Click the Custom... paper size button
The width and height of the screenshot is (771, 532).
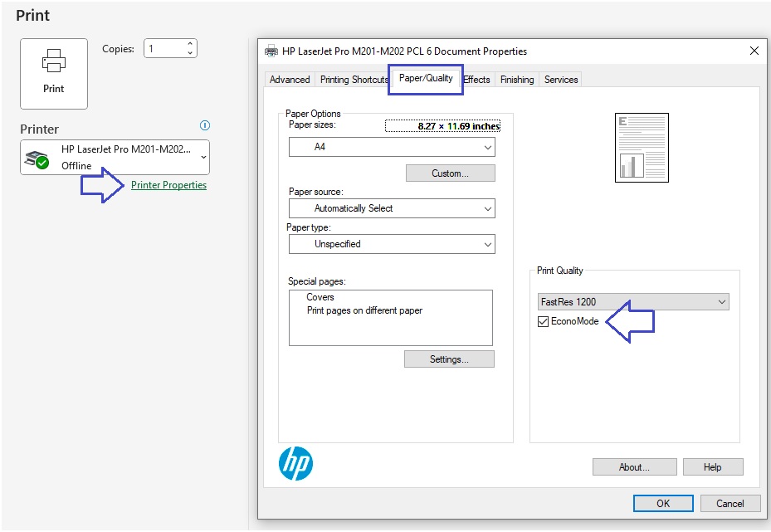[x=451, y=173]
